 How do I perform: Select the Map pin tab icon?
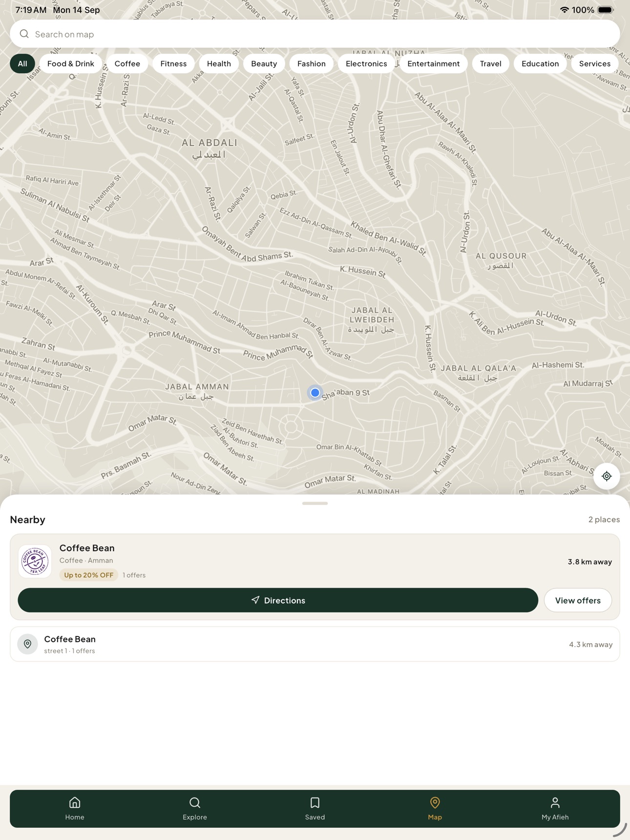click(435, 802)
